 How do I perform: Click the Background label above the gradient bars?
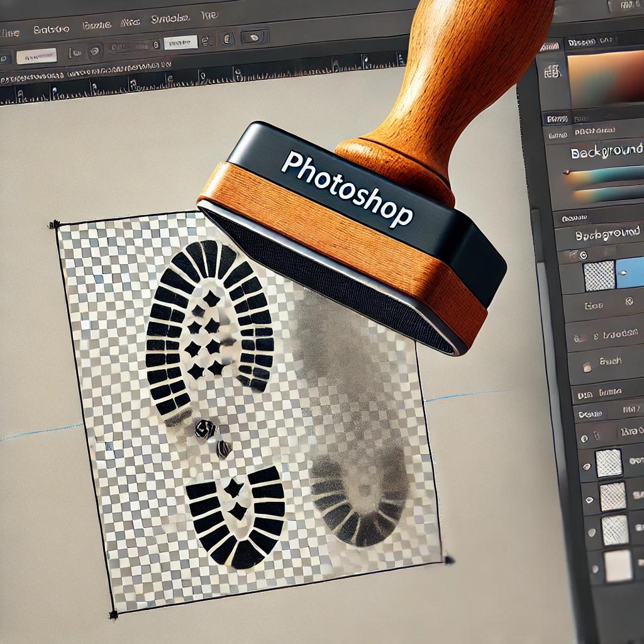pyautogui.click(x=607, y=152)
